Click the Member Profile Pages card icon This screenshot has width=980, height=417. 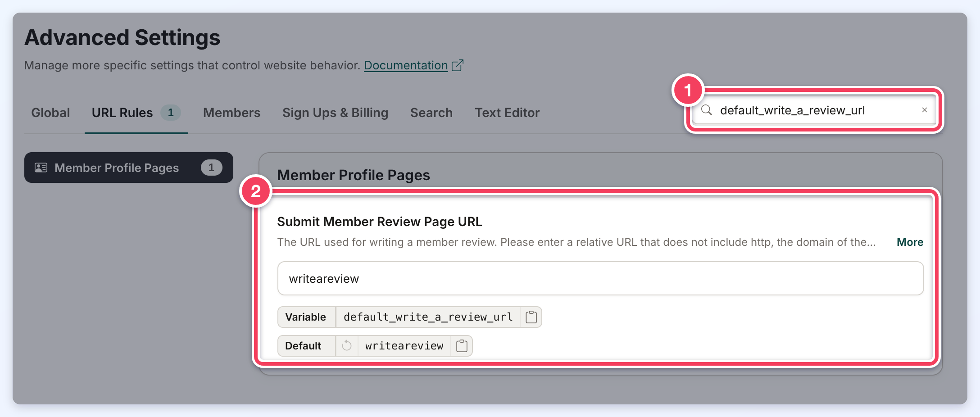(x=41, y=168)
